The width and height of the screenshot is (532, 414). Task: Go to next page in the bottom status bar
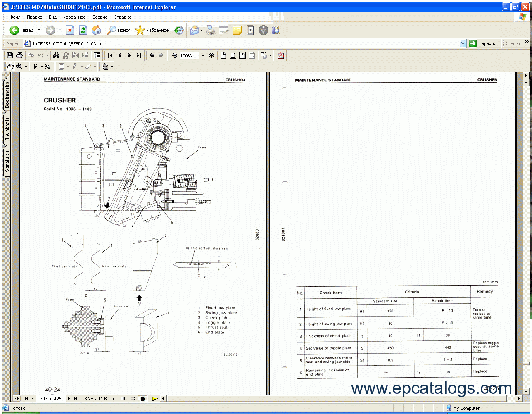pyautogui.click(x=69, y=399)
